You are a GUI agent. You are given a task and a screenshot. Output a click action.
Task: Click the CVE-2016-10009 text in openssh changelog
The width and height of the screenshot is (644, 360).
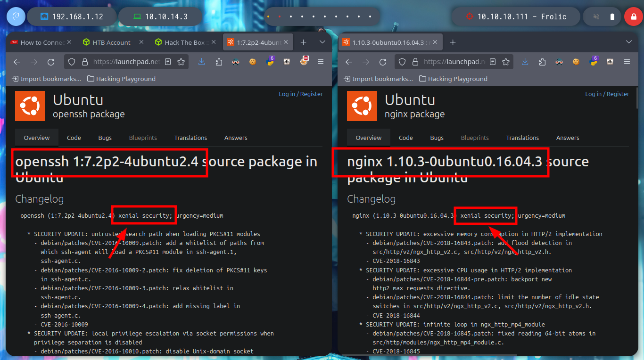[64, 324]
